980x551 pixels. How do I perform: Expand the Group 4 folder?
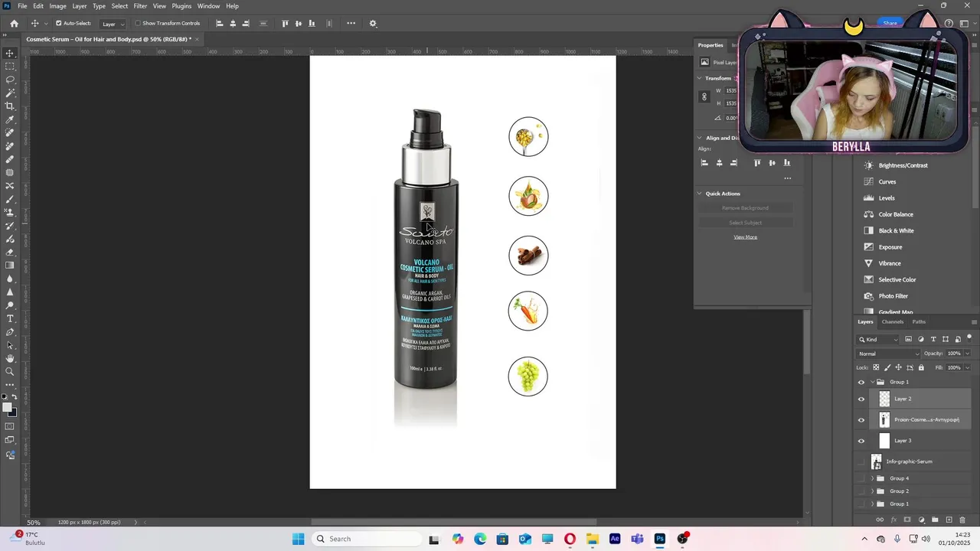click(x=872, y=478)
